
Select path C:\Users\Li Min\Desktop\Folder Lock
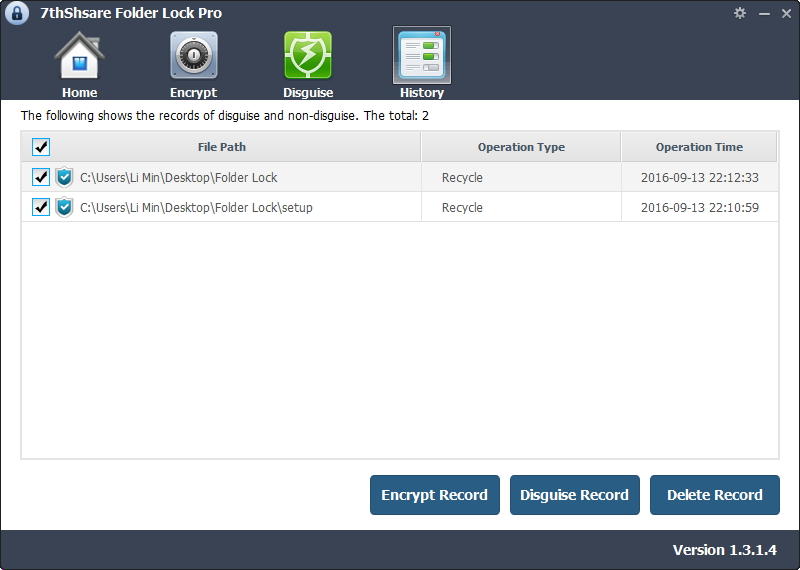(x=179, y=178)
